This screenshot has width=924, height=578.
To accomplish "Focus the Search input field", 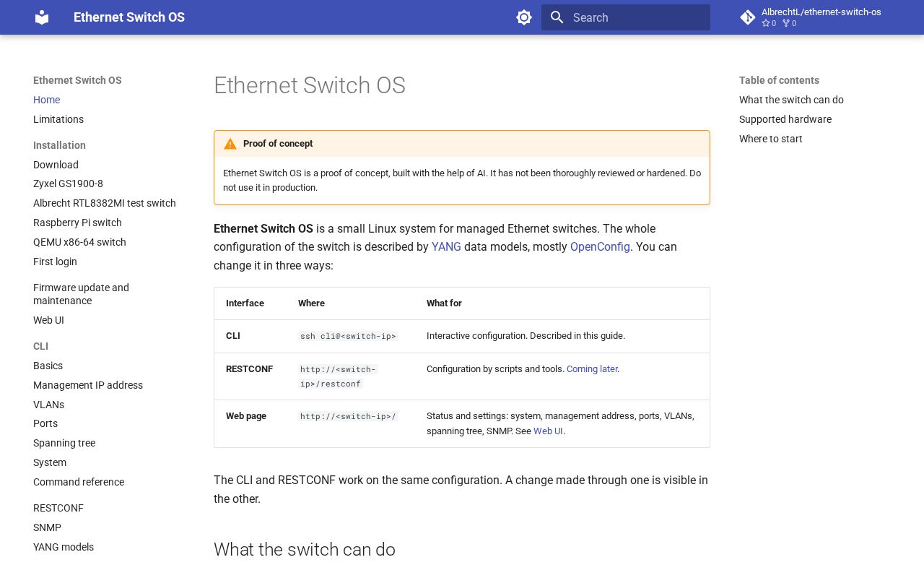I will tap(626, 17).
